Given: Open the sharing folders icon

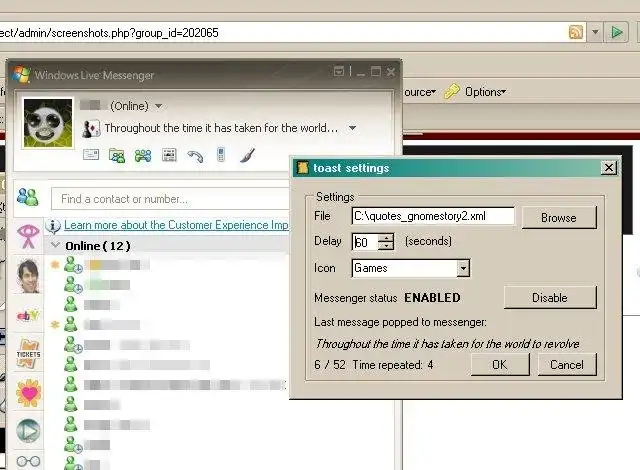Looking at the screenshot, I should (117, 155).
